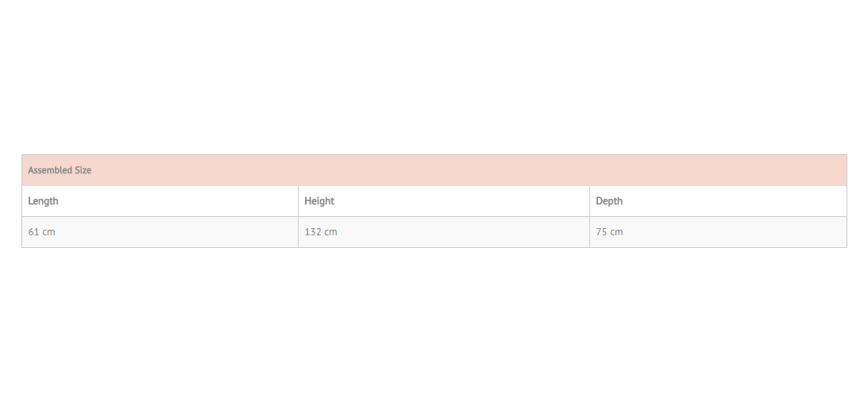Select the Depth column header text
This screenshot has width=868, height=407.
tap(609, 201)
